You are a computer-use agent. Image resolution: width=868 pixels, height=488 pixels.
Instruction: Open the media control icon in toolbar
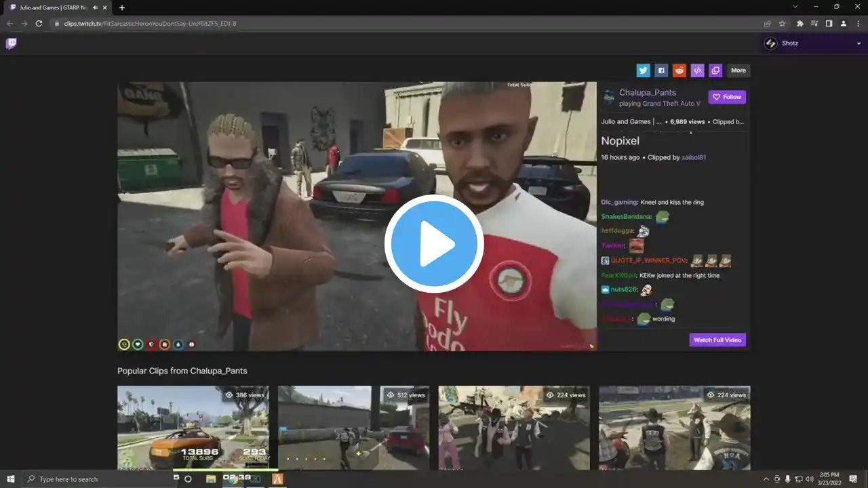pos(814,23)
